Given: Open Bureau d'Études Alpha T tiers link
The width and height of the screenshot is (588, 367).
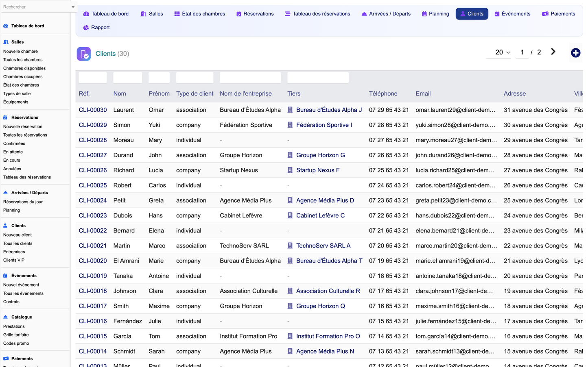Looking at the screenshot, I should (x=329, y=261).
